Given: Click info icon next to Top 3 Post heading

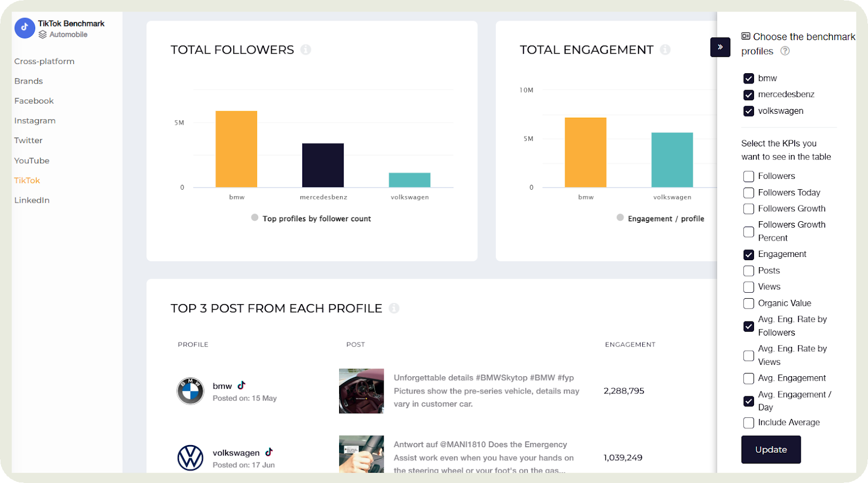Looking at the screenshot, I should 394,308.
